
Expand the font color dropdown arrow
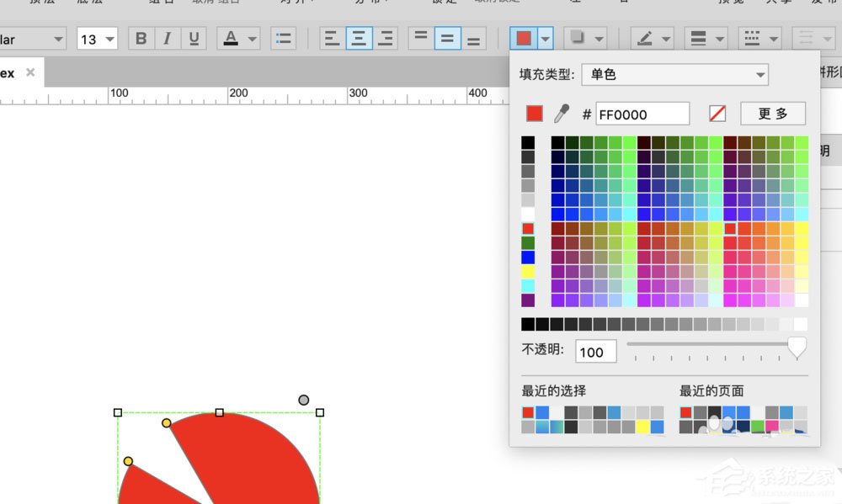pyautogui.click(x=252, y=39)
